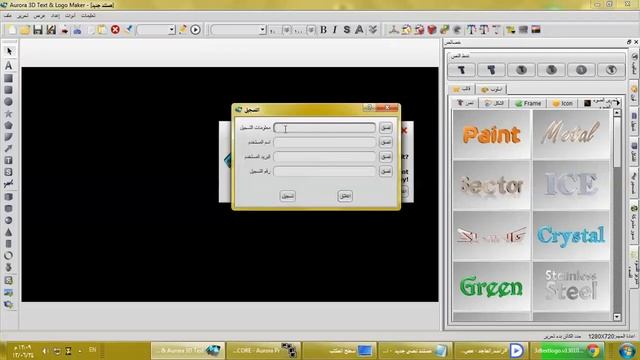Image resolution: width=640 pixels, height=360 pixels.
Task: Switch to Aurora 3D Text taskbar button
Action: point(188,351)
